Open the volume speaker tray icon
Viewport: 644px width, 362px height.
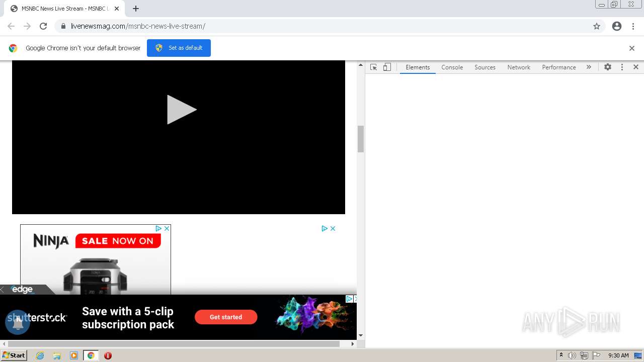click(572, 355)
